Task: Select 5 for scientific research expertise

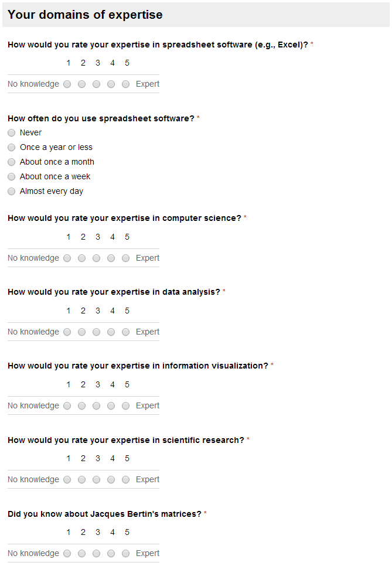Action: [125, 479]
